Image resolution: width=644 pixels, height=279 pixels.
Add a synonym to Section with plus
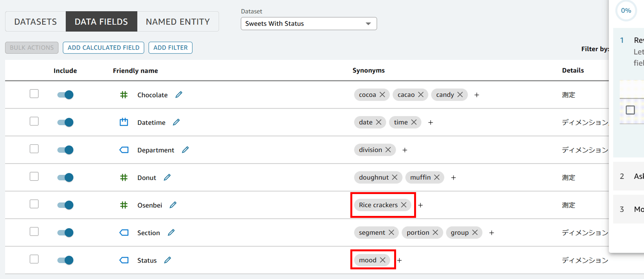point(492,233)
